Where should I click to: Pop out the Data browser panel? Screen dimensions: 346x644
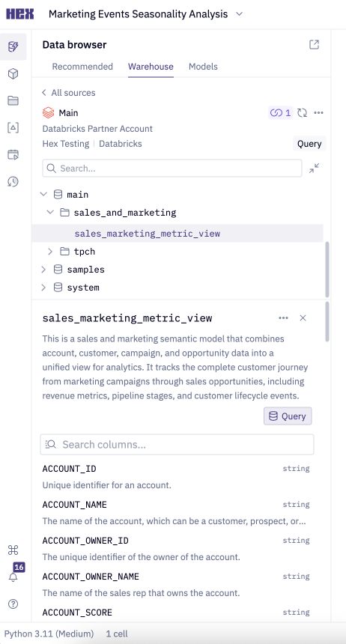pos(314,45)
